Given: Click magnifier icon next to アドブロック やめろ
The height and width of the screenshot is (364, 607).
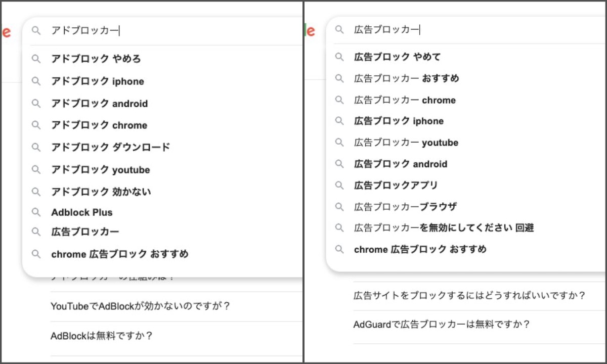Looking at the screenshot, I should point(36,59).
